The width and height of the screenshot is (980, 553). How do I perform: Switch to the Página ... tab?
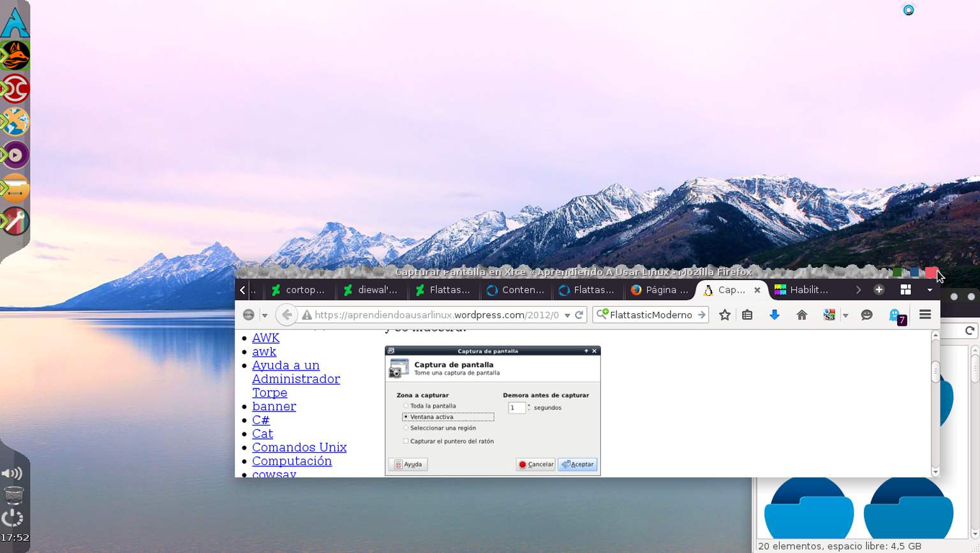[658, 290]
